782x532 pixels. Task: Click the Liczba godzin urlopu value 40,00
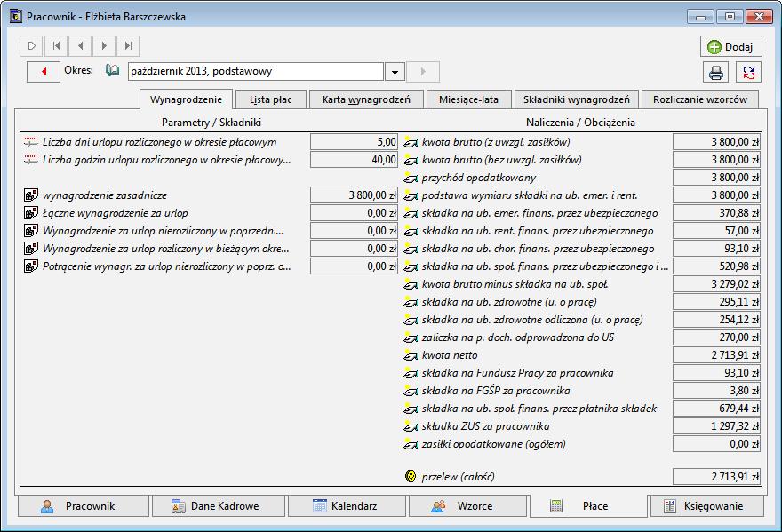click(x=354, y=160)
